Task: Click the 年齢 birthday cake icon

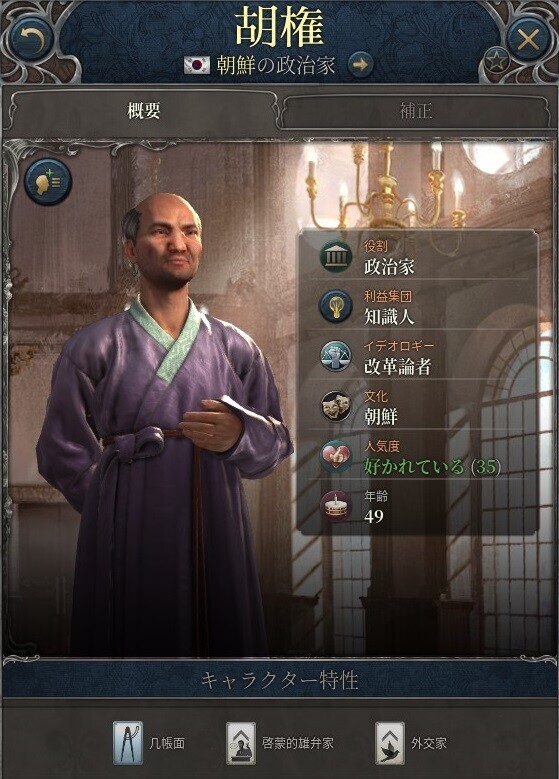Action: (x=336, y=507)
